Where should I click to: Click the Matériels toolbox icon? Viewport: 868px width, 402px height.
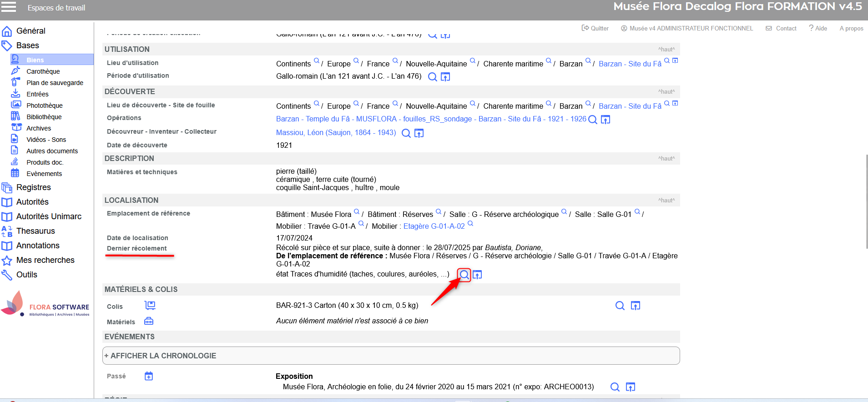(x=149, y=321)
